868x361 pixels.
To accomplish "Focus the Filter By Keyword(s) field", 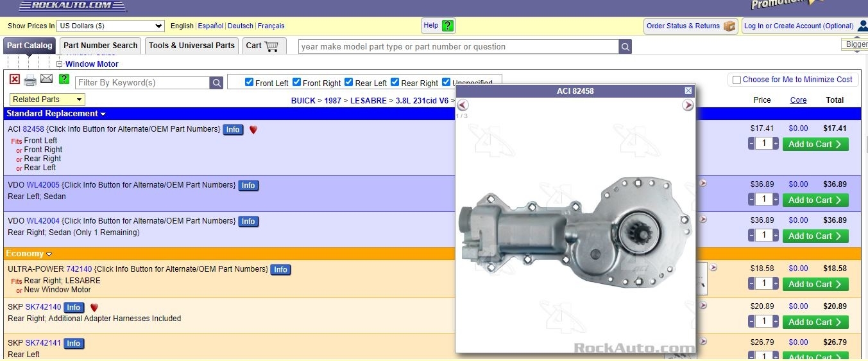I will click(x=142, y=83).
